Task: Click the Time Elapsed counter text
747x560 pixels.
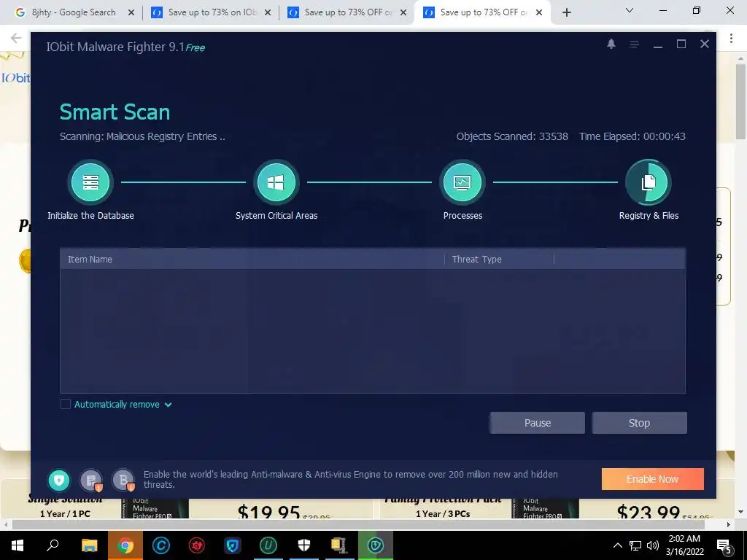Action: click(632, 136)
